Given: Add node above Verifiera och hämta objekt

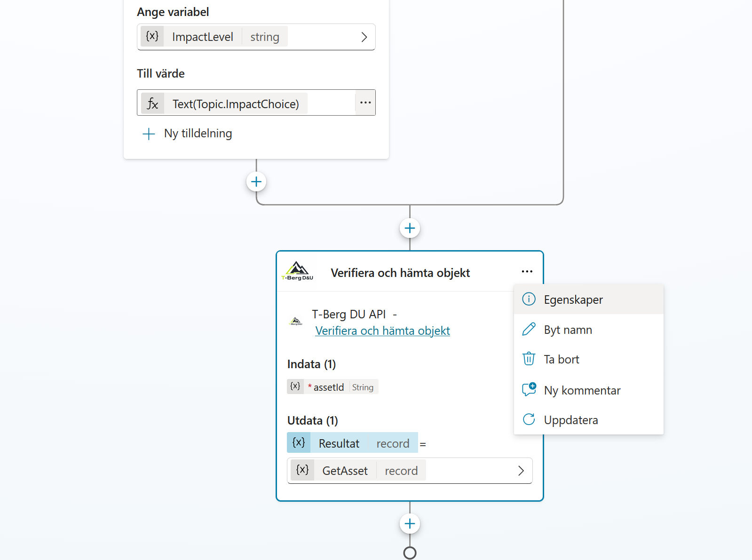Looking at the screenshot, I should coord(410,228).
